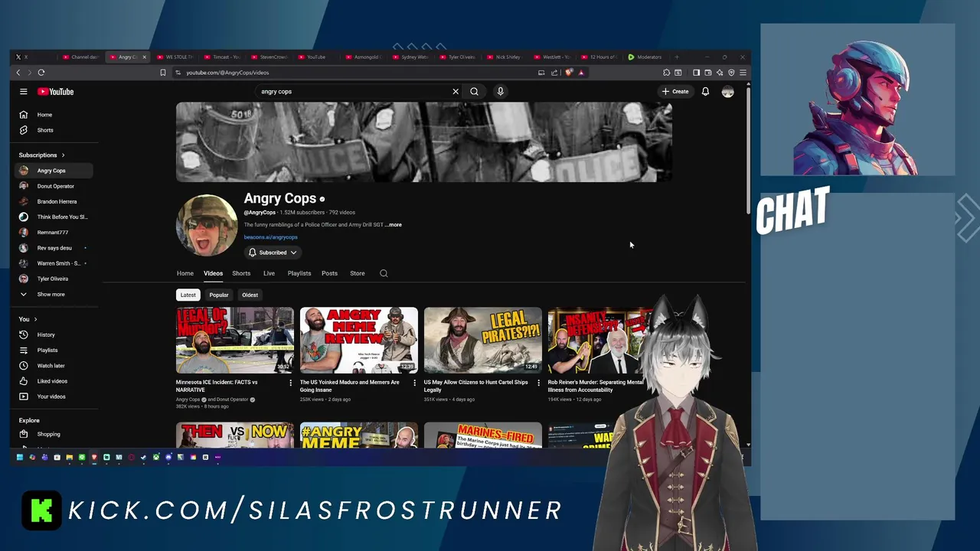Open the notifications bell
Image resolution: width=980 pixels, height=551 pixels.
(x=705, y=91)
